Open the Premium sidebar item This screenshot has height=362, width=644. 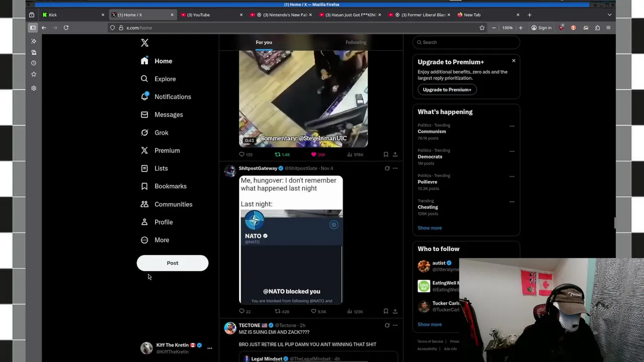click(x=160, y=150)
